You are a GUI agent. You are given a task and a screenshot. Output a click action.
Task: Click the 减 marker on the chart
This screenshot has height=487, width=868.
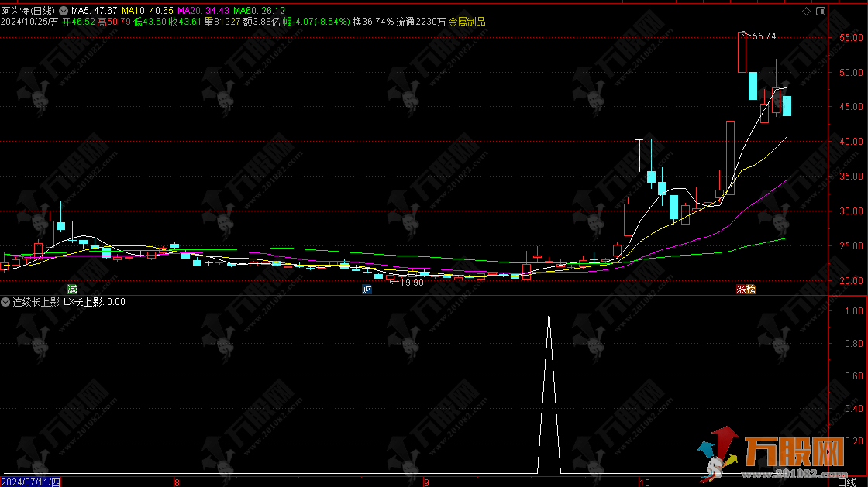tap(73, 289)
